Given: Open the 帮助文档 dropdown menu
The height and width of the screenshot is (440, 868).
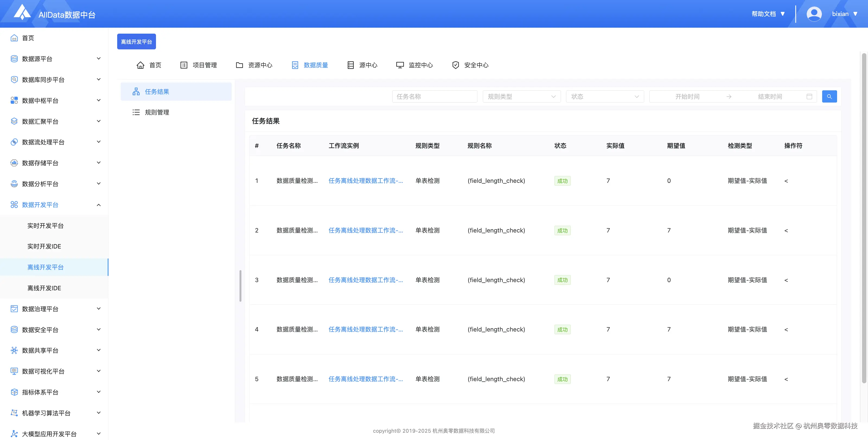Looking at the screenshot, I should [x=768, y=14].
